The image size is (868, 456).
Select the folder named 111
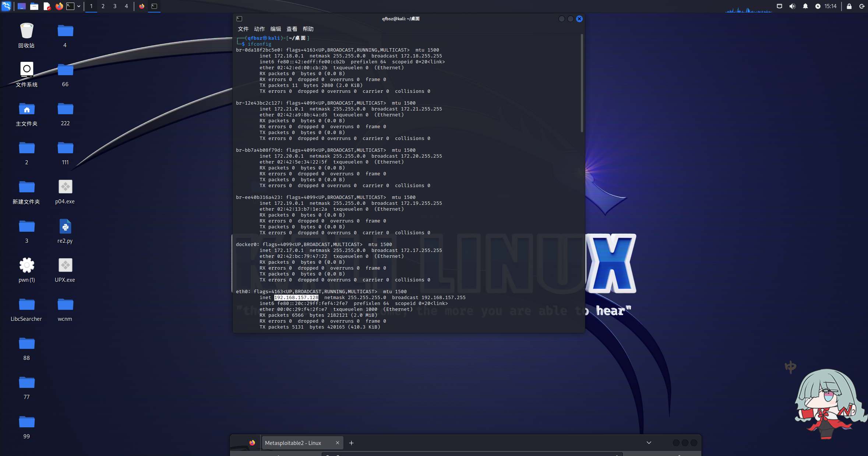(x=65, y=153)
